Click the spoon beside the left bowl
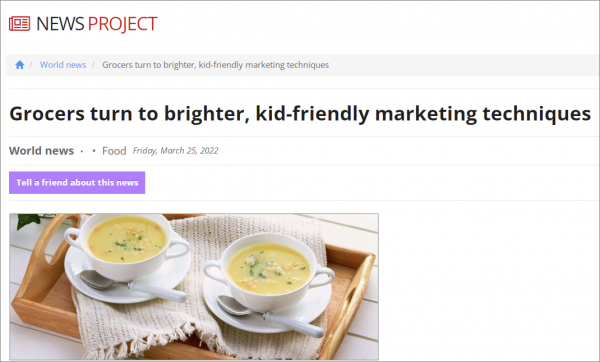600x362 pixels. [133, 285]
